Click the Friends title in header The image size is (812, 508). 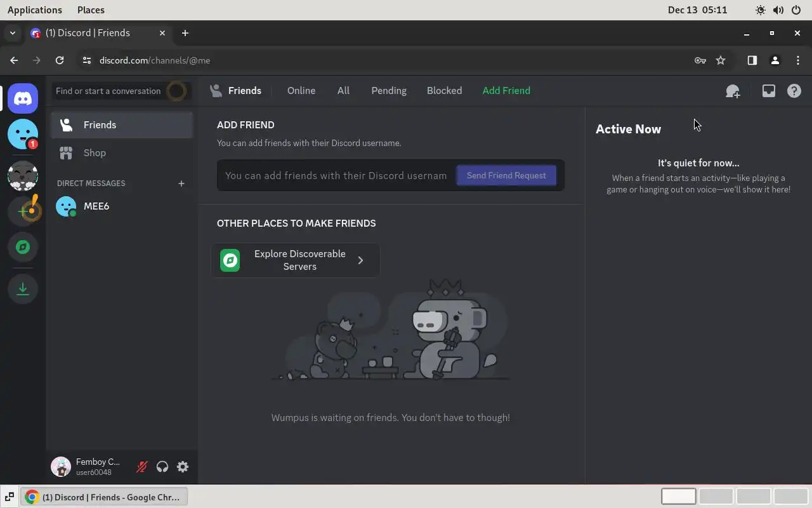(245, 91)
